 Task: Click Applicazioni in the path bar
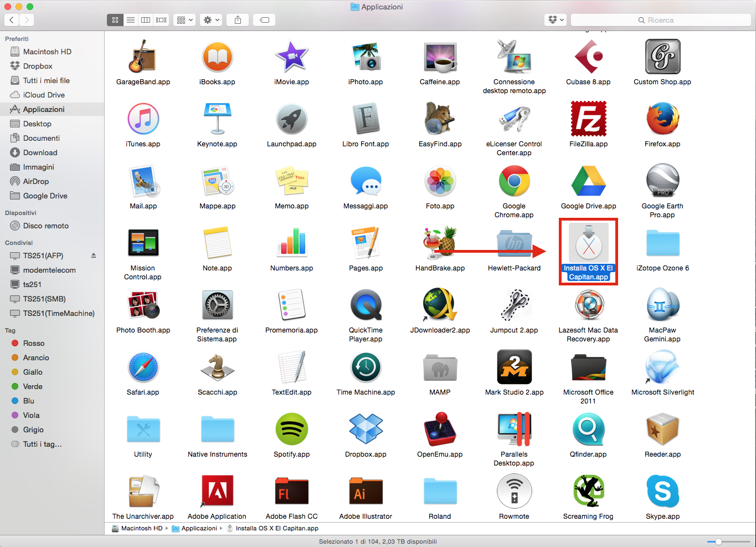[194, 528]
